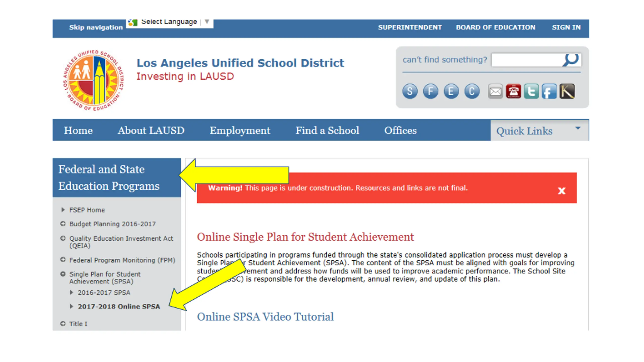Open Title I sidebar item
The height and width of the screenshot is (362, 644).
point(78,324)
